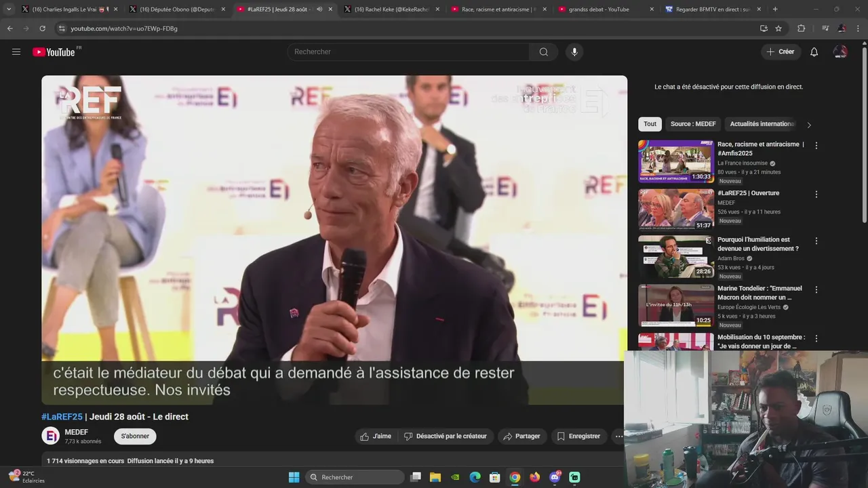Open Pourquoi l'humiliation video thumbnail
The height and width of the screenshot is (488, 868).
pyautogui.click(x=675, y=257)
